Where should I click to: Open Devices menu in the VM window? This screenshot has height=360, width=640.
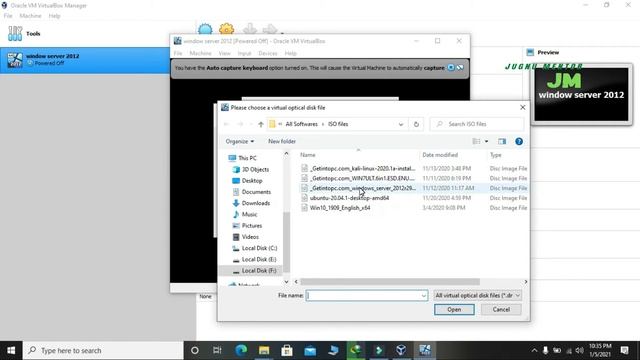click(x=268, y=53)
